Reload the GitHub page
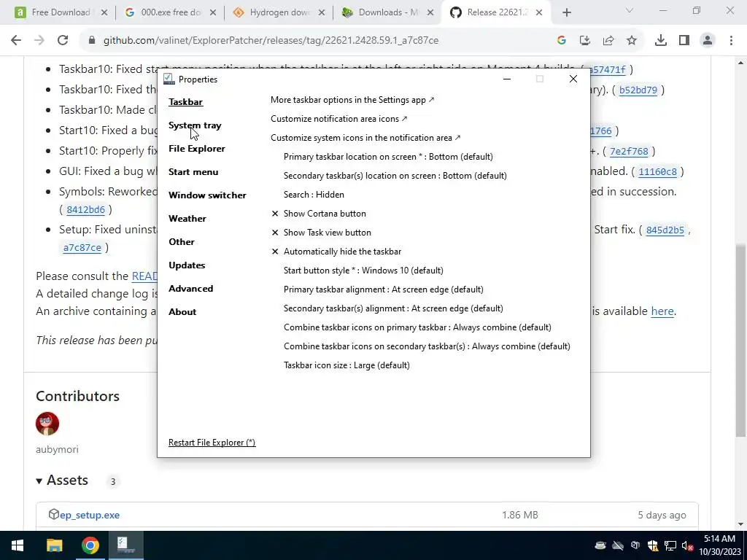Viewport: 747px width, 560px height. pyautogui.click(x=63, y=41)
